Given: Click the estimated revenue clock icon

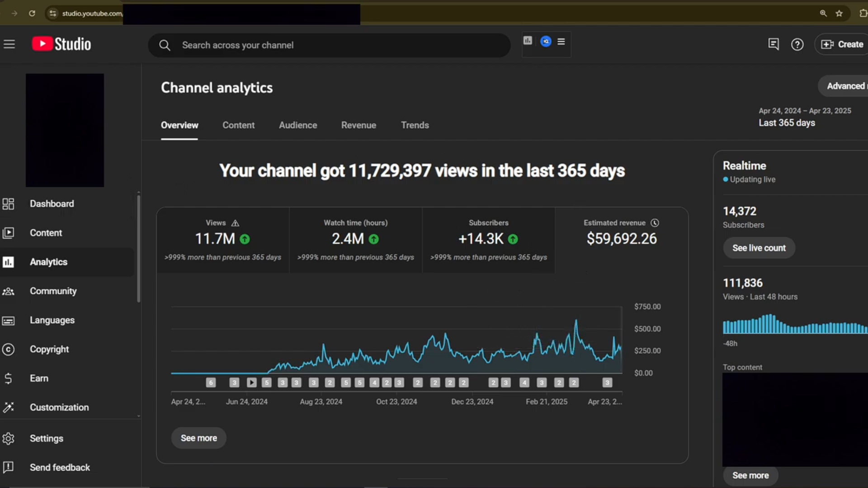Looking at the screenshot, I should pyautogui.click(x=655, y=223).
